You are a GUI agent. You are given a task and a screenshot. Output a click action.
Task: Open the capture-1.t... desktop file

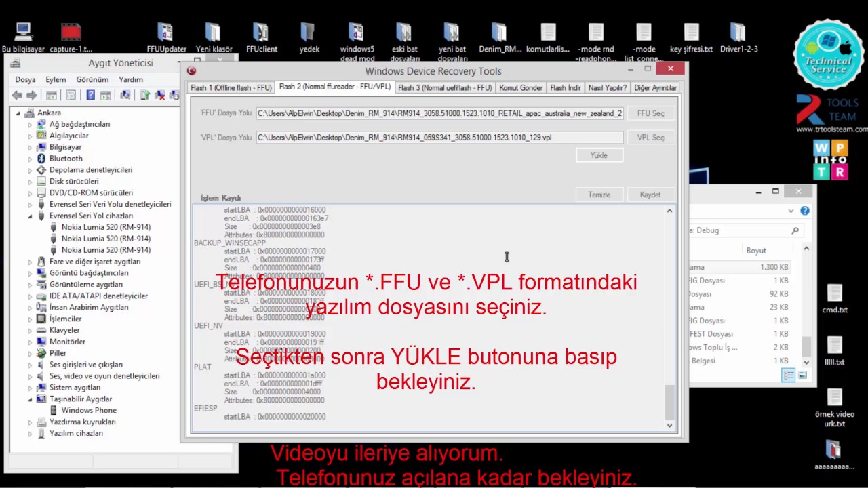click(71, 39)
